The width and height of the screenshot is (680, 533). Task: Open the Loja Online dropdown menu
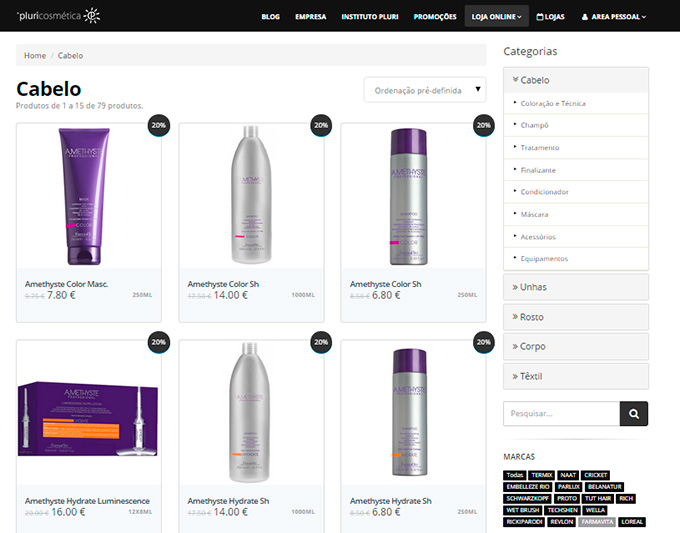point(497,16)
